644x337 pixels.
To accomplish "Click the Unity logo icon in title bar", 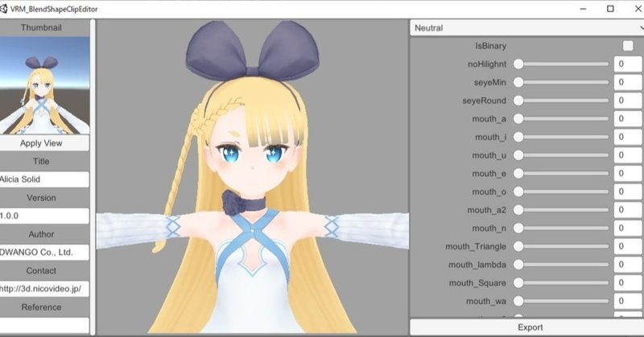I will click(x=3, y=9).
